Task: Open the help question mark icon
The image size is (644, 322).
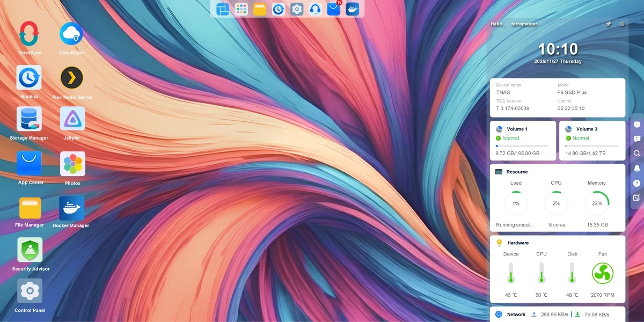Action: (x=637, y=183)
